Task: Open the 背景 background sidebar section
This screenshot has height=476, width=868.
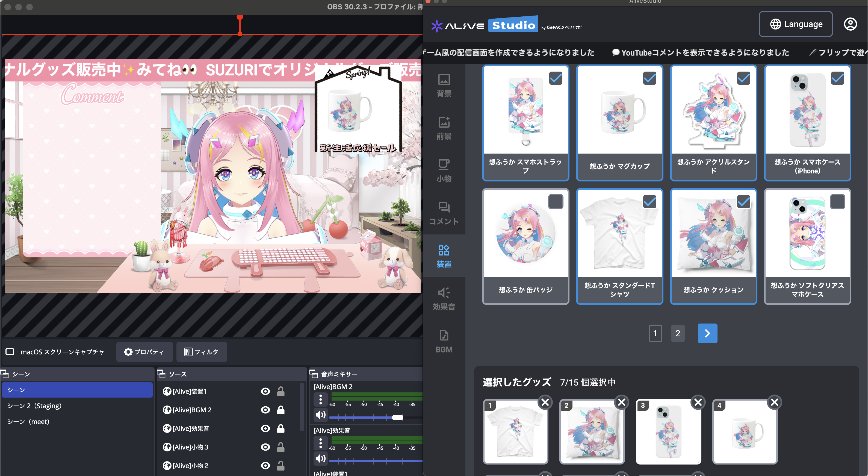Action: pos(444,86)
